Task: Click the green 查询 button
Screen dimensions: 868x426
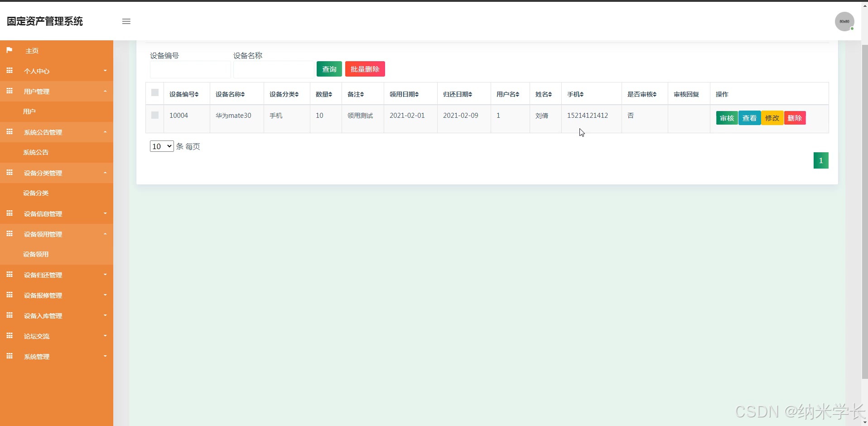Action: (329, 69)
